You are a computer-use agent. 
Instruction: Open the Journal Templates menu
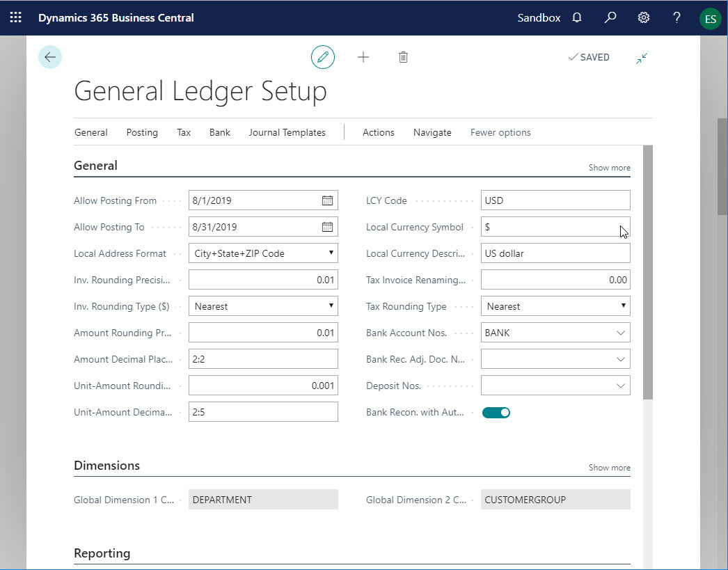(x=287, y=132)
